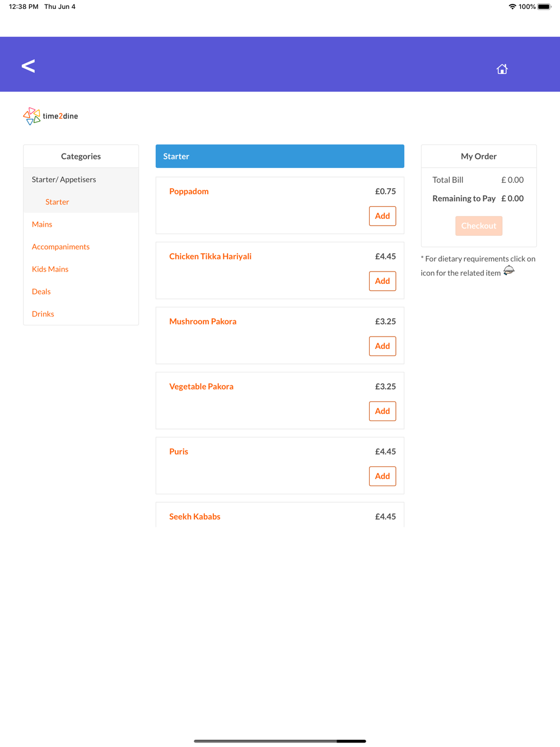Screen dimensions: 560x747
Task: Go to Kids Mains category
Action: 50,269
